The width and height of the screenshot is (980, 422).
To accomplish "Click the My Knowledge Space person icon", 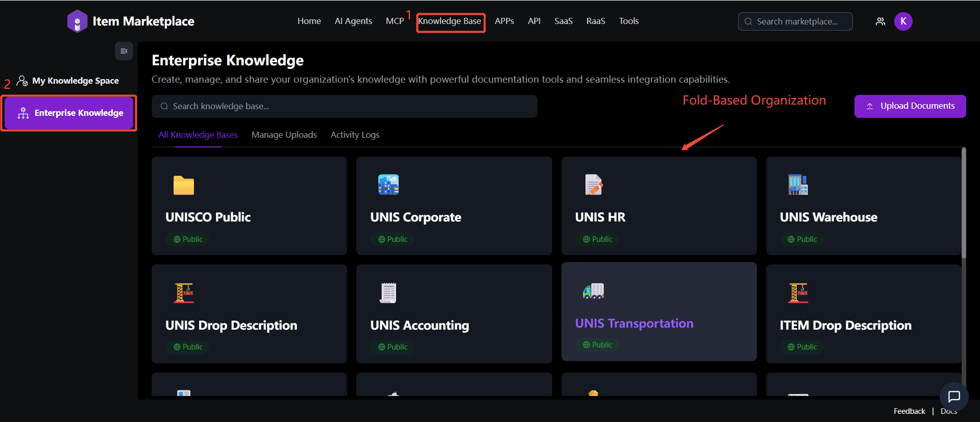I will 22,81.
